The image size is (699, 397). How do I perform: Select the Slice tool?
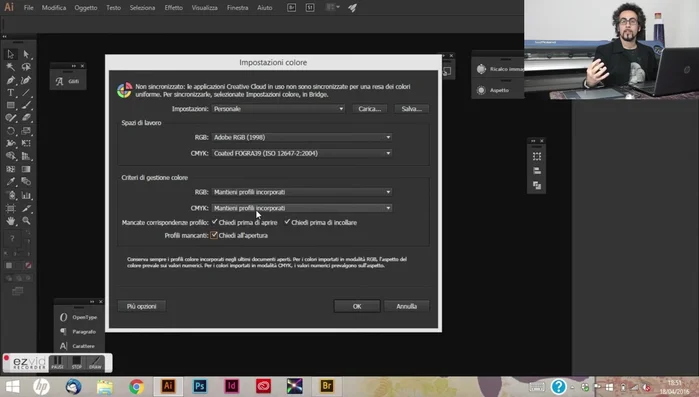26,208
